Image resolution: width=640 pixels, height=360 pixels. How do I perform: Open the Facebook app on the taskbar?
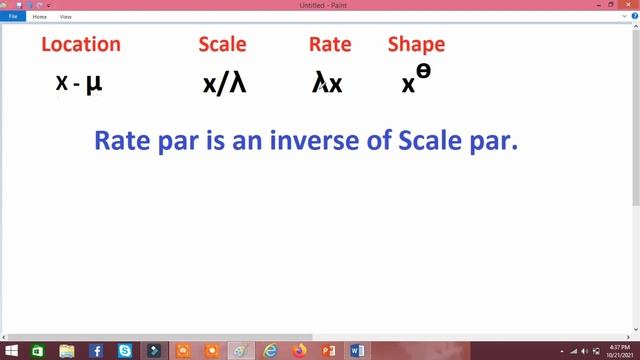[x=96, y=351]
